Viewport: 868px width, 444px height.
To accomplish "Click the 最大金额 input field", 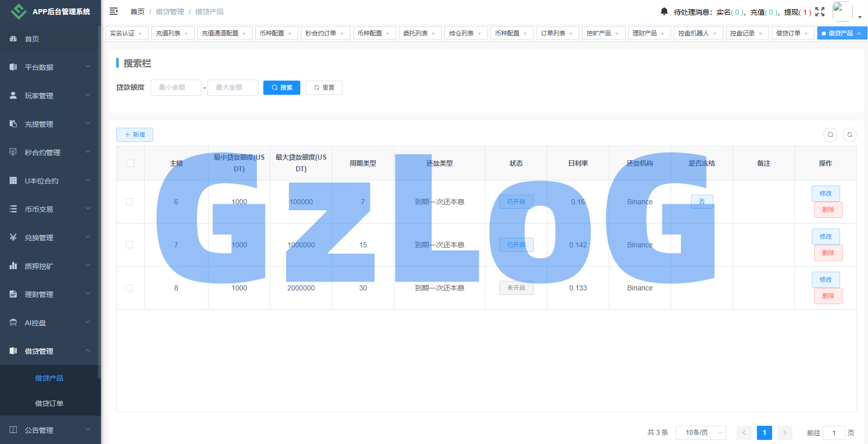I will point(233,88).
